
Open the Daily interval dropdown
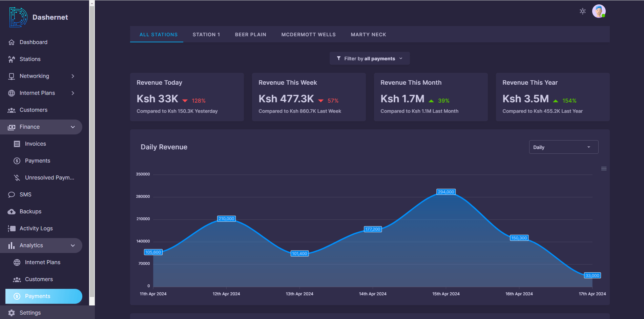tap(563, 147)
